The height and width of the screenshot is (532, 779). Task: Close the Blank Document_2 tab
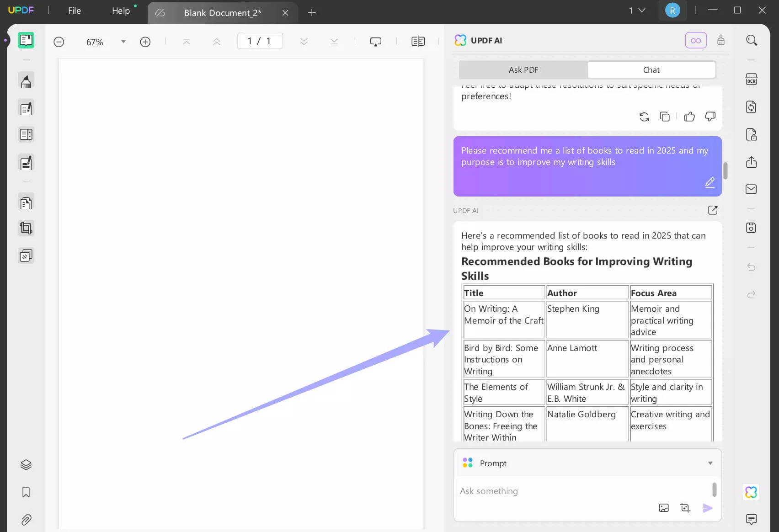point(285,13)
